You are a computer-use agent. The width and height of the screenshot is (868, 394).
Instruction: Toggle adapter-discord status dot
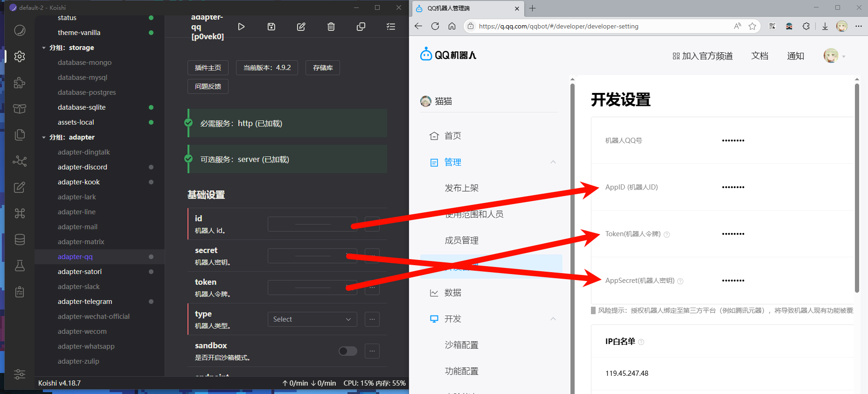tap(151, 167)
